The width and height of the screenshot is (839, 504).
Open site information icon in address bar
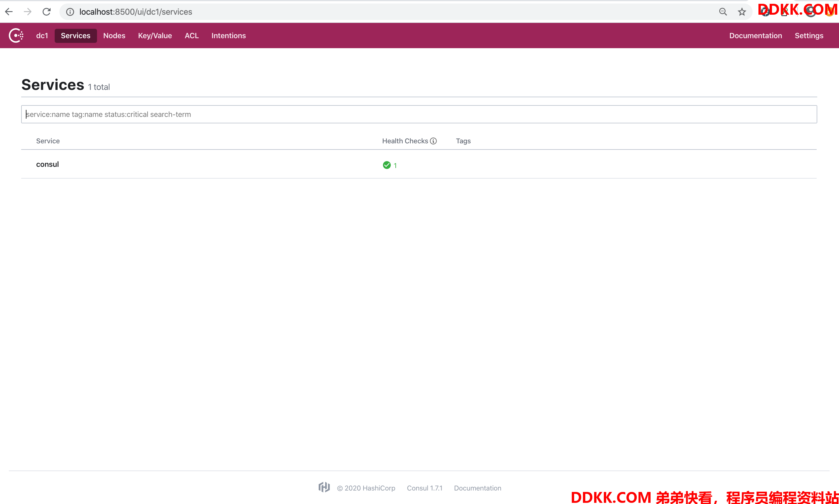[x=70, y=12]
